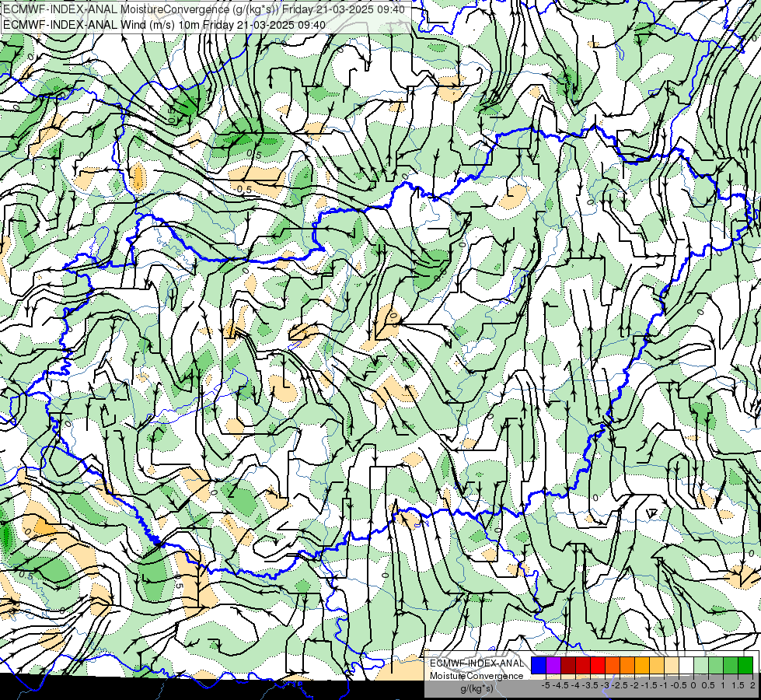
Task: Click the pale peach swatch between -1 and -0.5
Action: click(672, 666)
